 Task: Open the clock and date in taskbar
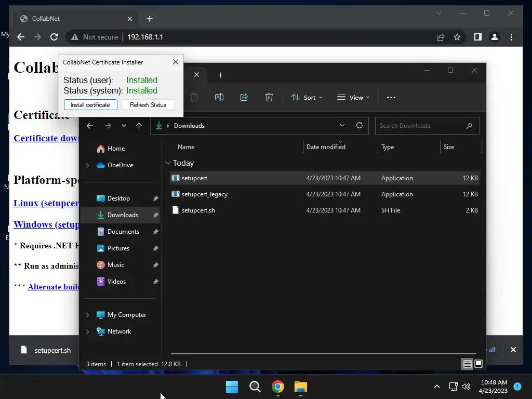tap(494, 387)
